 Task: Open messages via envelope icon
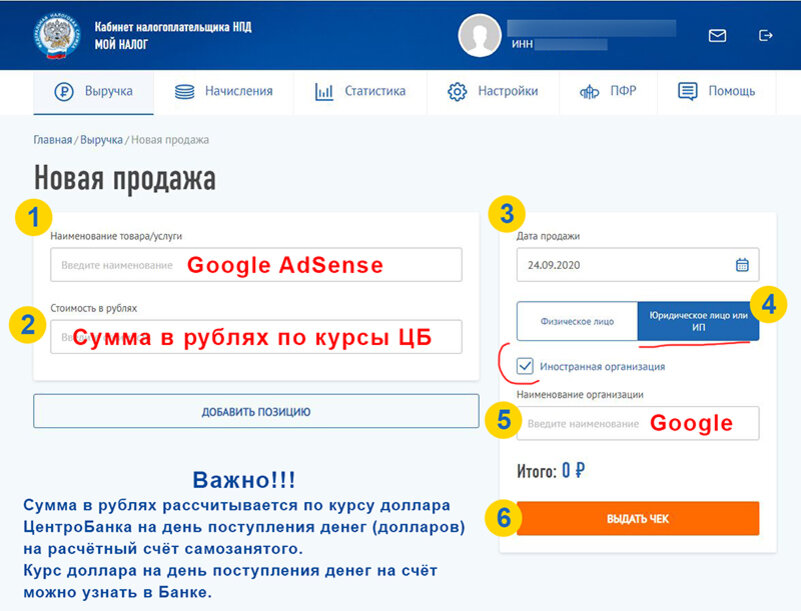pyautogui.click(x=717, y=36)
